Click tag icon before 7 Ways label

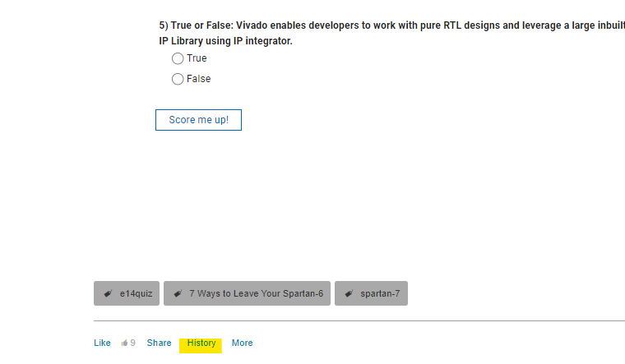(178, 293)
